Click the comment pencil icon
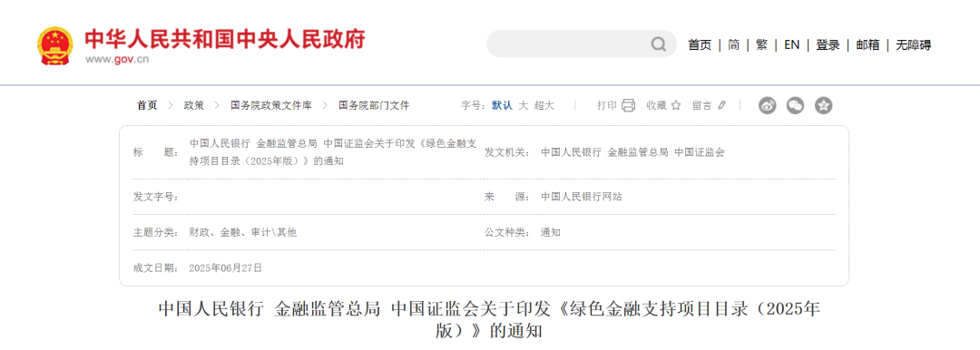980x350 pixels. [x=721, y=105]
